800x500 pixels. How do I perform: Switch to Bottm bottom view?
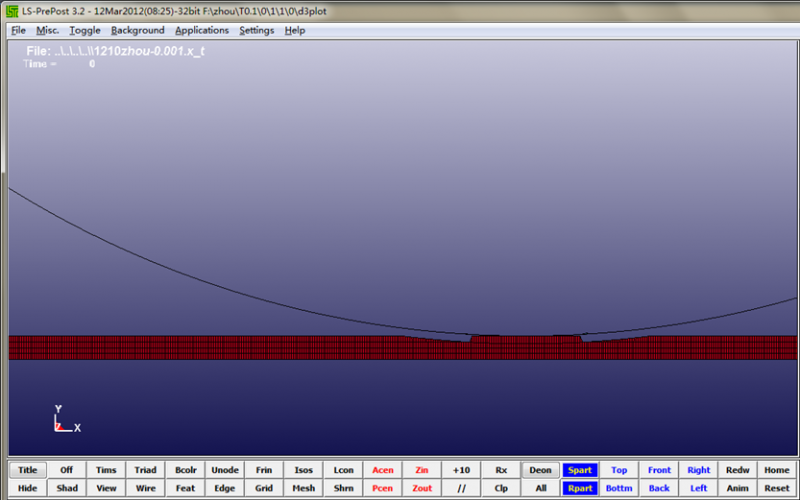[x=619, y=488]
